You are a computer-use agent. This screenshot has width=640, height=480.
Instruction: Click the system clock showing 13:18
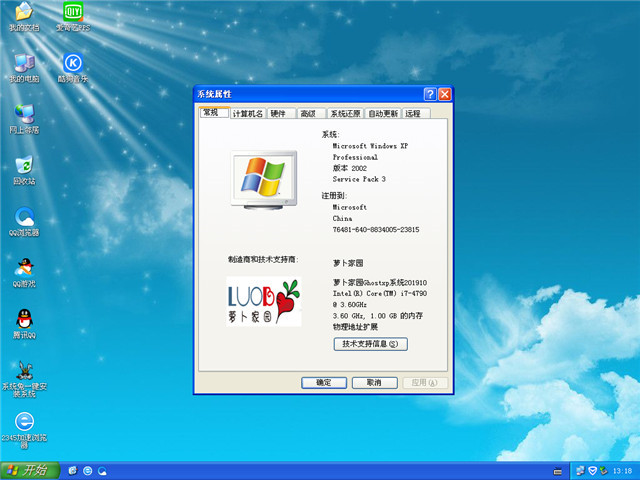point(622,471)
